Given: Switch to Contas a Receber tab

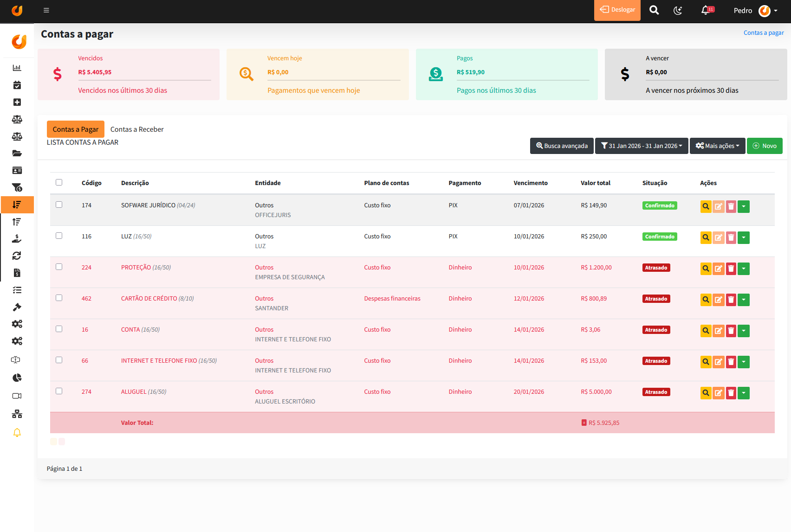Looking at the screenshot, I should point(137,129).
